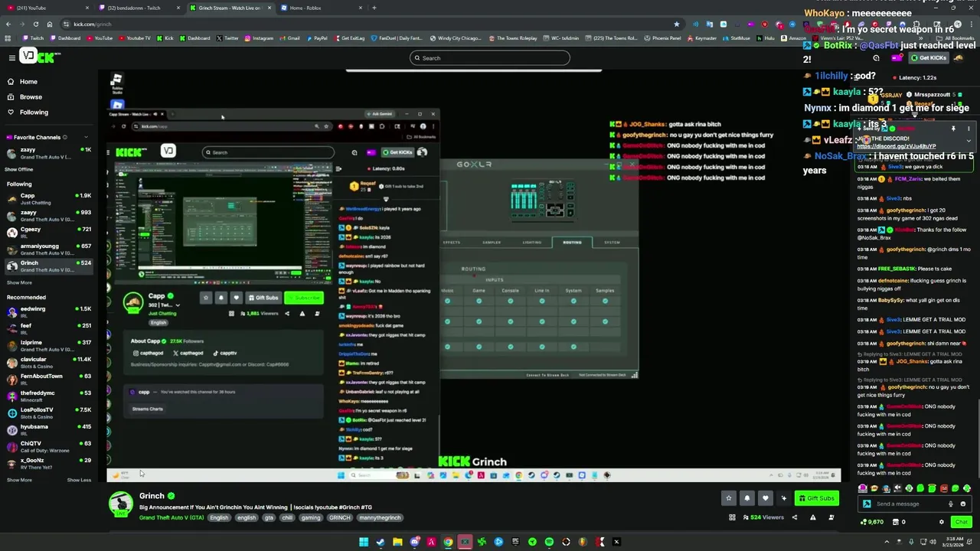Open Cgeezy channel in Following list
Screen dimensions: 980x551
click(x=47, y=232)
